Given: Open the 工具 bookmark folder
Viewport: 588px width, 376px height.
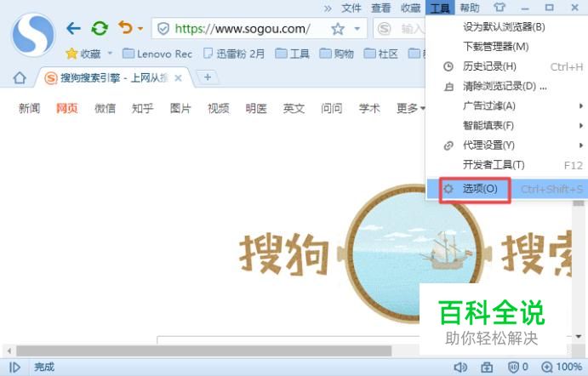Looking at the screenshot, I should [292, 54].
